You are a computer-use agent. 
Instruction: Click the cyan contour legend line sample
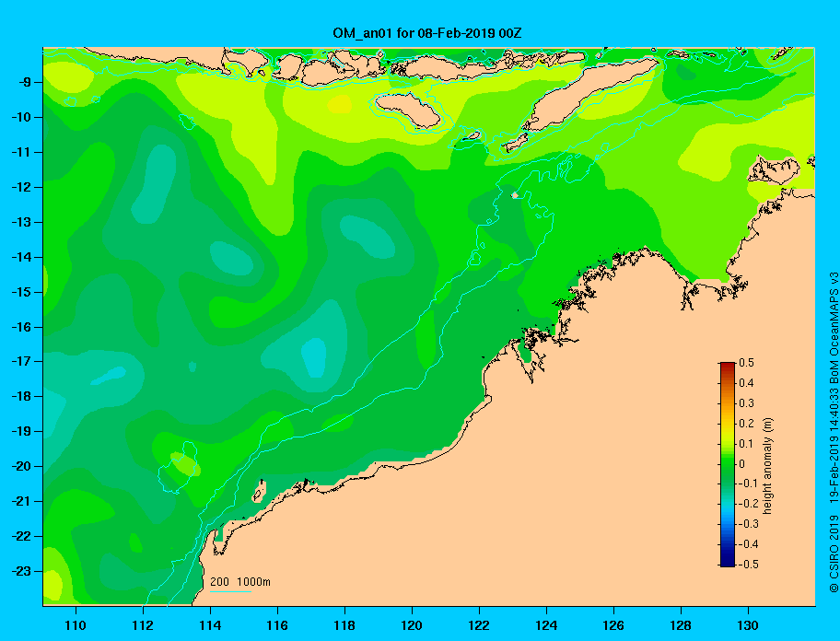[x=231, y=592]
